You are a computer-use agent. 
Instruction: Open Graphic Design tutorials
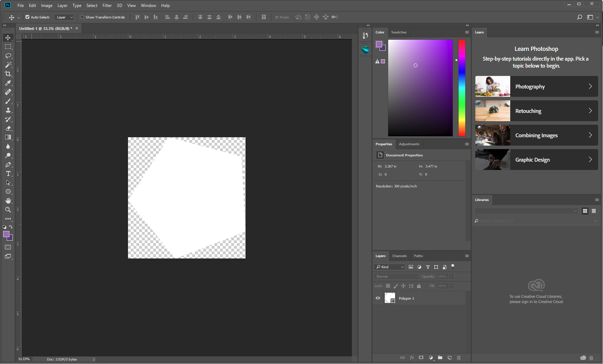coord(536,160)
